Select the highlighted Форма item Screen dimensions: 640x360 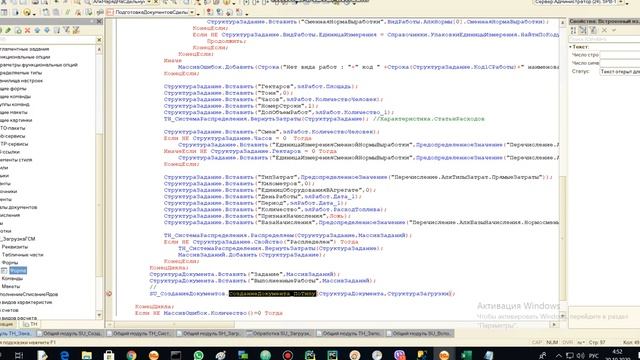pos(18,271)
